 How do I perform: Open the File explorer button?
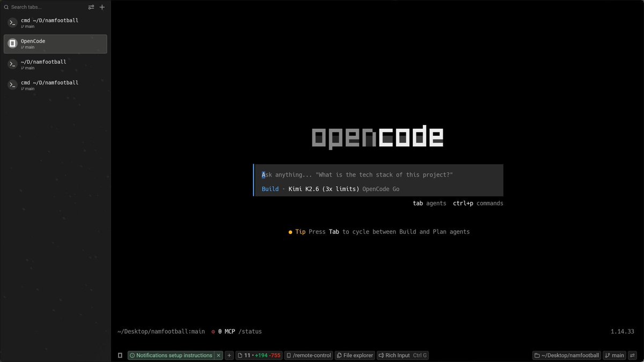coord(355,355)
